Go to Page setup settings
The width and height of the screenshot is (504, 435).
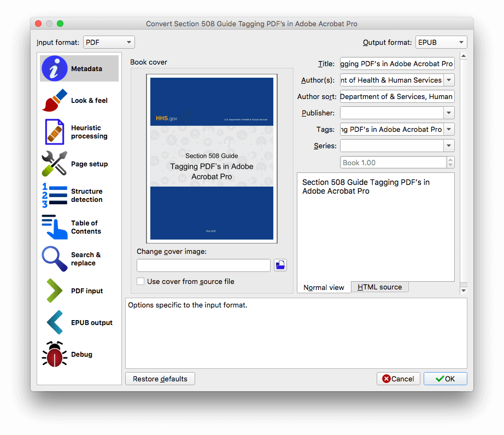click(79, 164)
